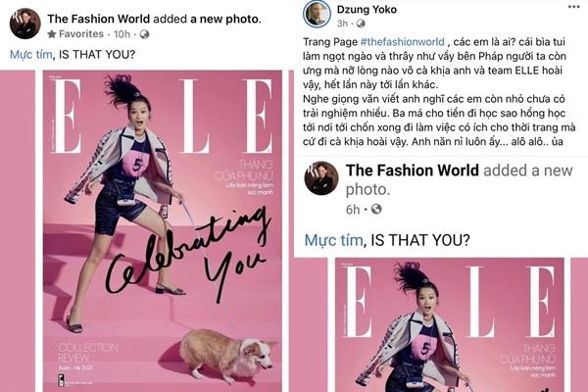This screenshot has width=588, height=392.
Task: Open the shared ELLE cover photo
Action: [450, 324]
